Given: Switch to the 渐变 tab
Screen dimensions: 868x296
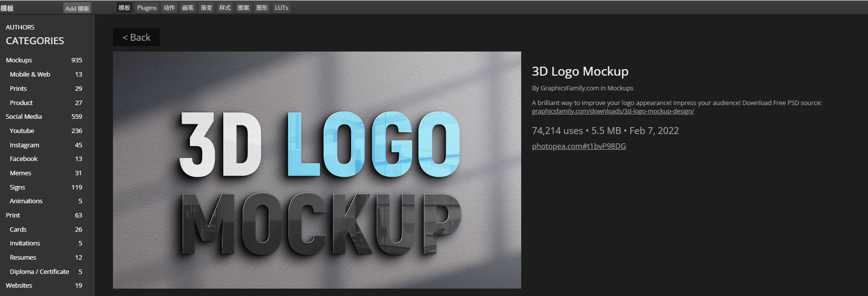Looking at the screenshot, I should [x=206, y=8].
